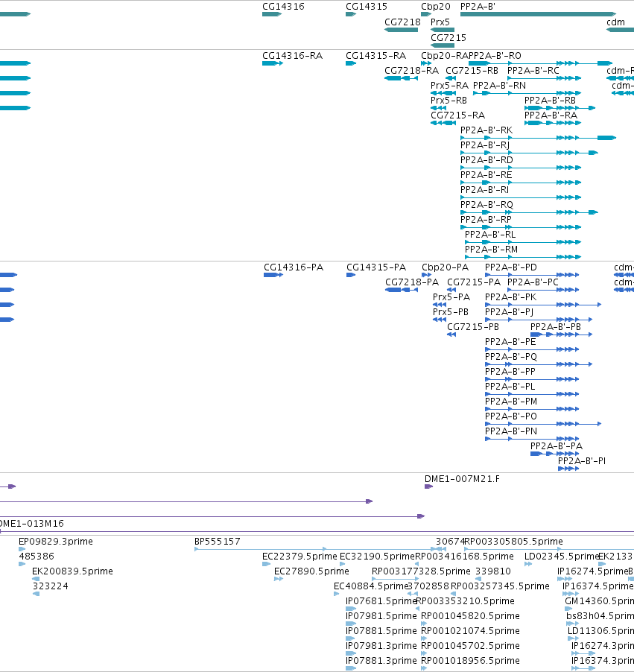Open transcript CG14316-RA label

tap(292, 56)
